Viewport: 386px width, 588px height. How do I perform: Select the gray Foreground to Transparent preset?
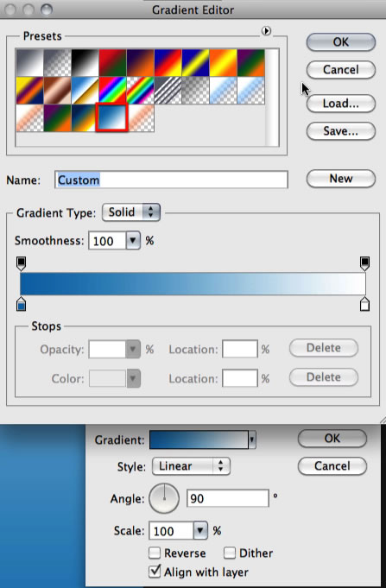[57, 63]
